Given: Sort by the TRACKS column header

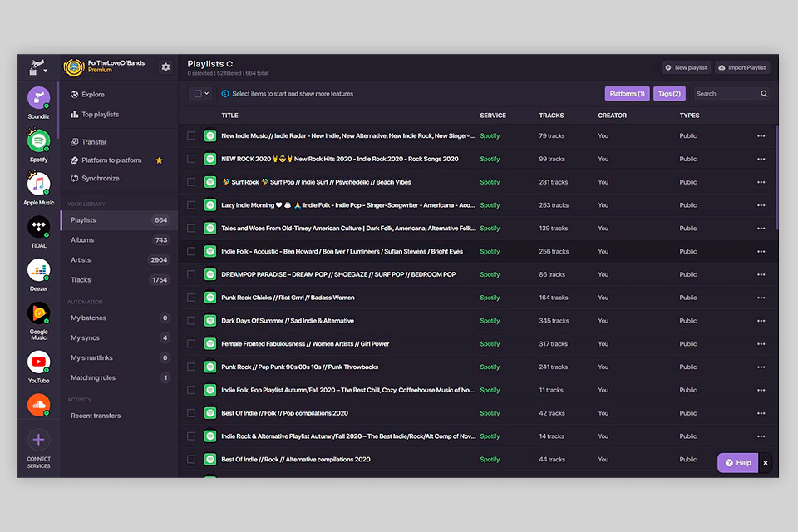Looking at the screenshot, I should 551,116.
